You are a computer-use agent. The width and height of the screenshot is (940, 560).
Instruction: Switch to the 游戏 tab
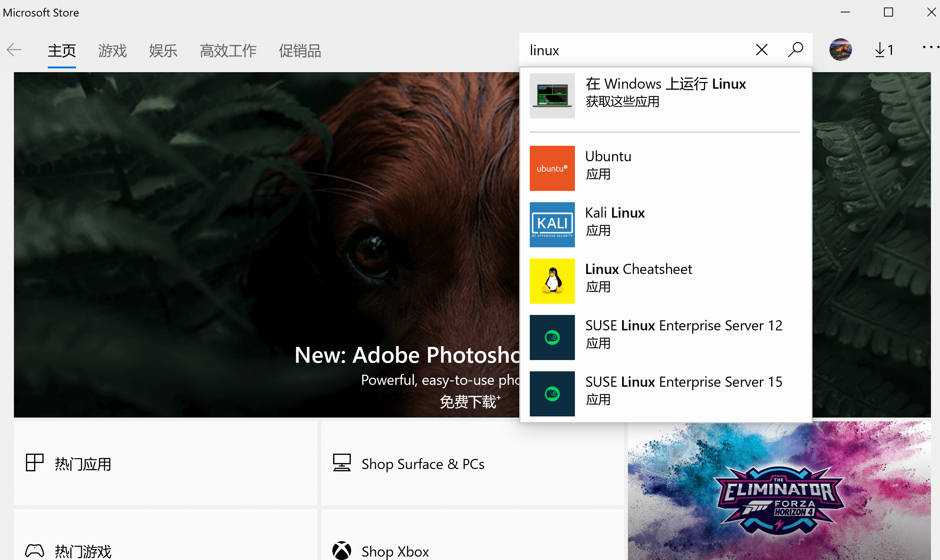(x=112, y=51)
